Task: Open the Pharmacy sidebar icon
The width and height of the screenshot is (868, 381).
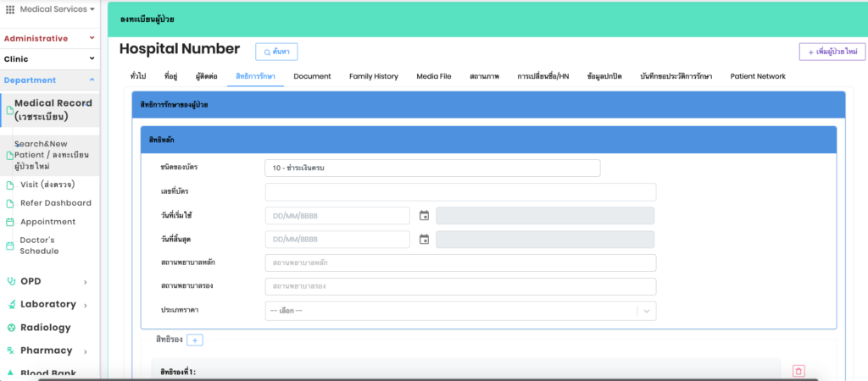Action: pyautogui.click(x=11, y=351)
